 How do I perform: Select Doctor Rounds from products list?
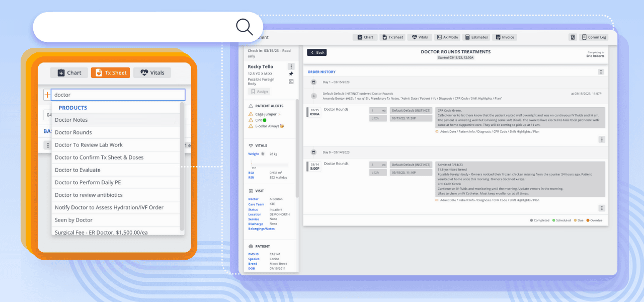tap(73, 132)
